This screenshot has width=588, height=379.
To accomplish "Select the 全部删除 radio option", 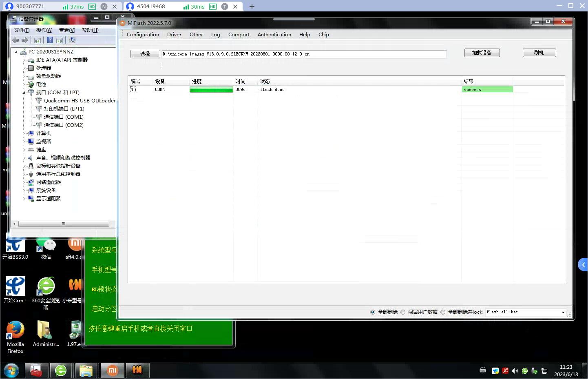I will pos(373,312).
